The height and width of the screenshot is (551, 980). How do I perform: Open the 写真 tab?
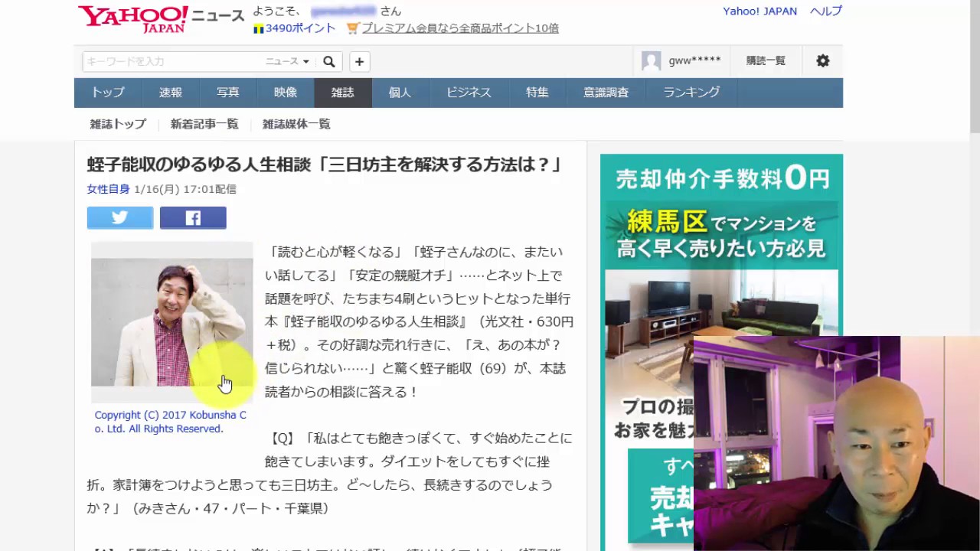coord(228,93)
